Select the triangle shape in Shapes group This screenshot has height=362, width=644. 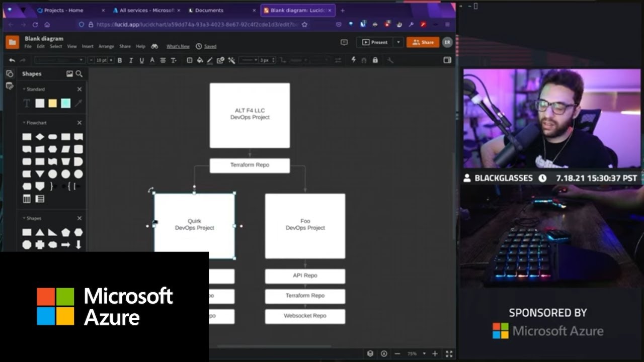(x=40, y=232)
